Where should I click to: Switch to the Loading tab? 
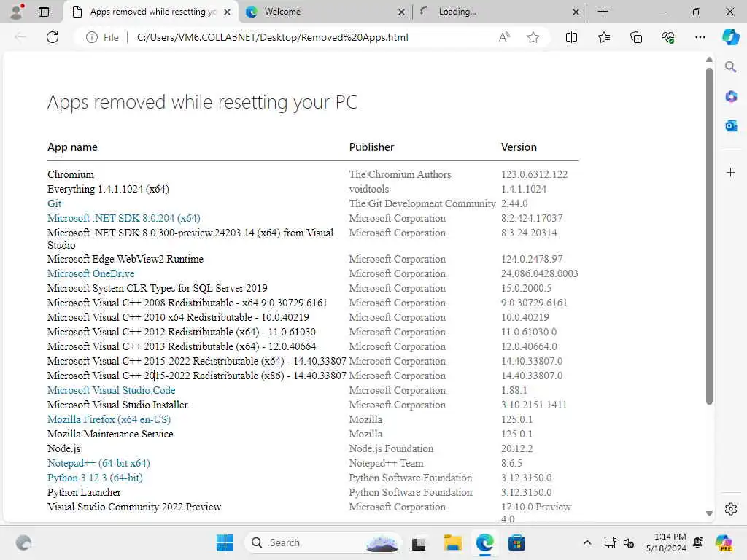click(499, 12)
